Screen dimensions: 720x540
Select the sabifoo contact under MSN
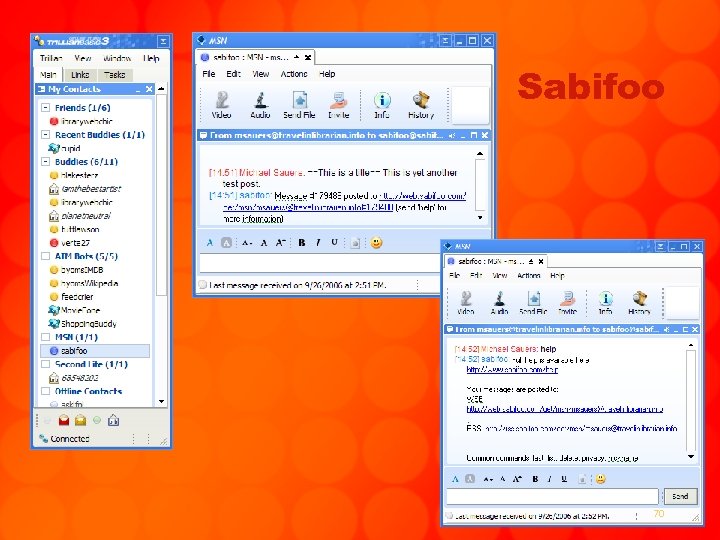[95, 351]
